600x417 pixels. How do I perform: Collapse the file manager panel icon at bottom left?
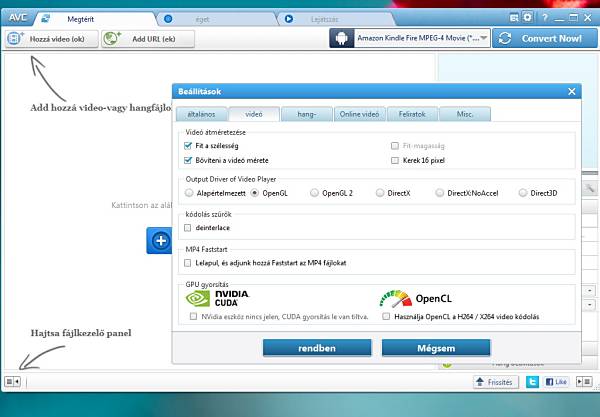(12, 381)
